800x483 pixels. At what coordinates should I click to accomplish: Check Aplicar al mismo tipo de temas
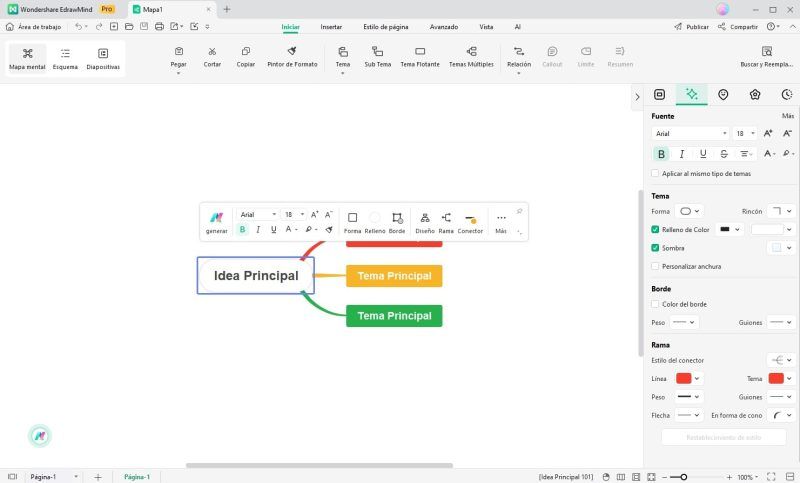pos(655,173)
